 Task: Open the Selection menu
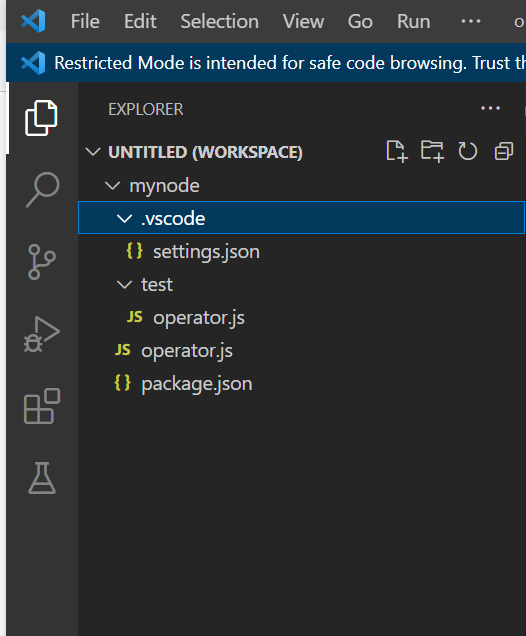[x=219, y=21]
